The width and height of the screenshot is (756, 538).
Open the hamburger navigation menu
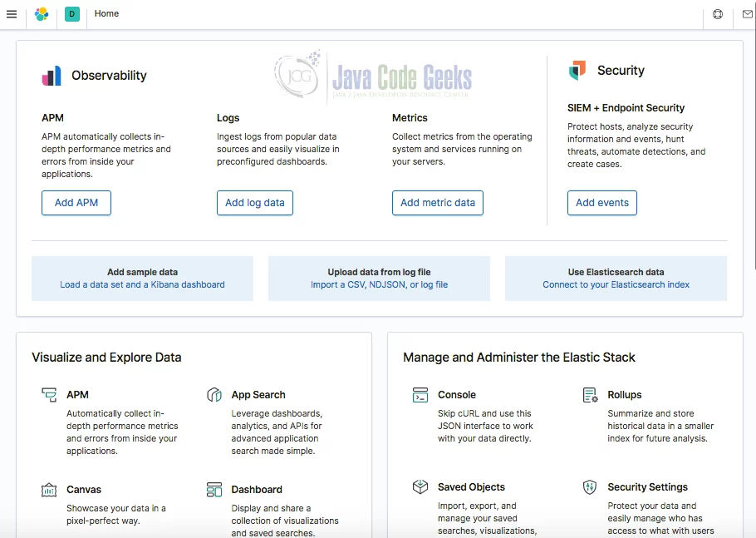click(x=12, y=14)
